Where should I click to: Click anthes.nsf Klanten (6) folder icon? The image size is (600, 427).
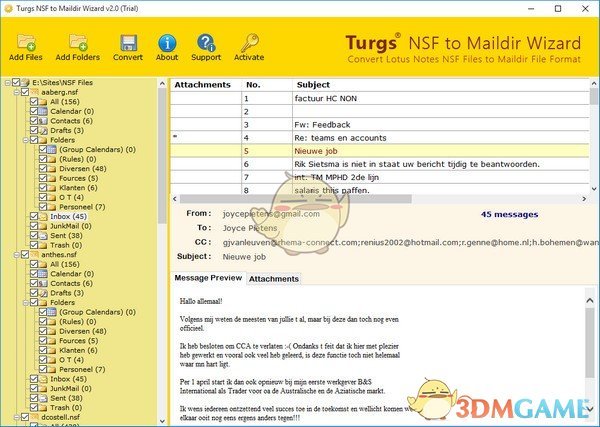click(52, 350)
